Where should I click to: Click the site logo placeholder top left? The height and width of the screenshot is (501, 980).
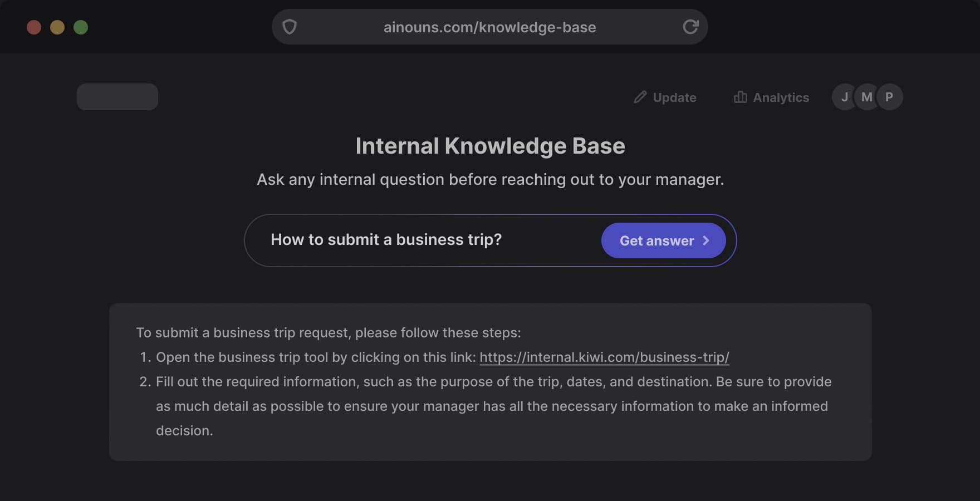point(117,96)
